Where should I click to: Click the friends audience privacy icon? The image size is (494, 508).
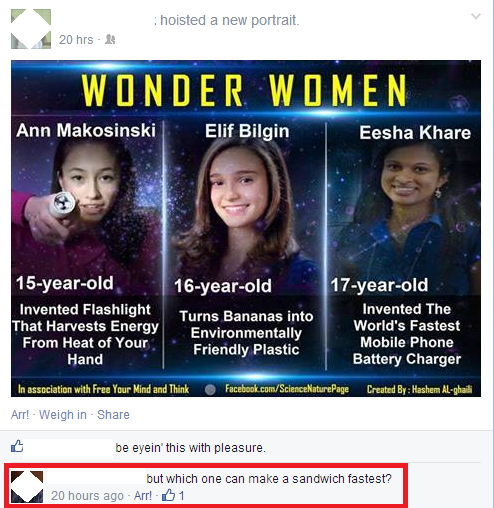(x=110, y=40)
